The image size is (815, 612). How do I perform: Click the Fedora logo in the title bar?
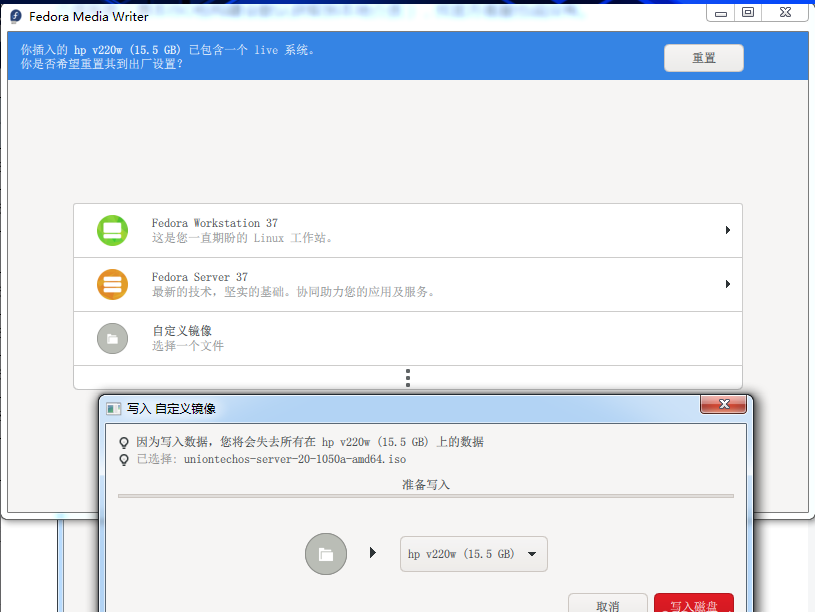click(16, 17)
